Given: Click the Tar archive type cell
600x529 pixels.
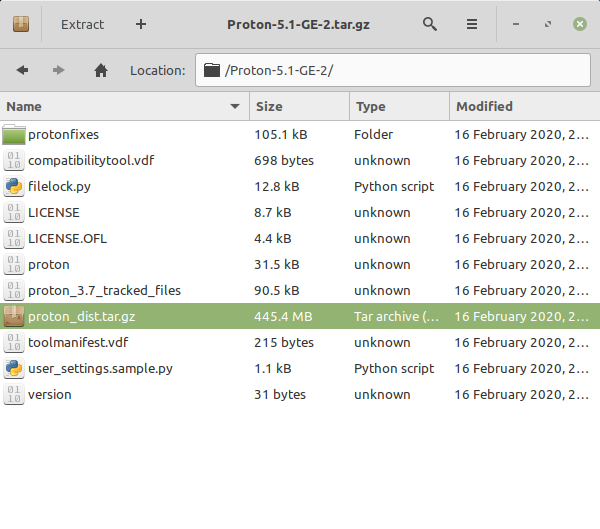Looking at the screenshot, I should (396, 317).
